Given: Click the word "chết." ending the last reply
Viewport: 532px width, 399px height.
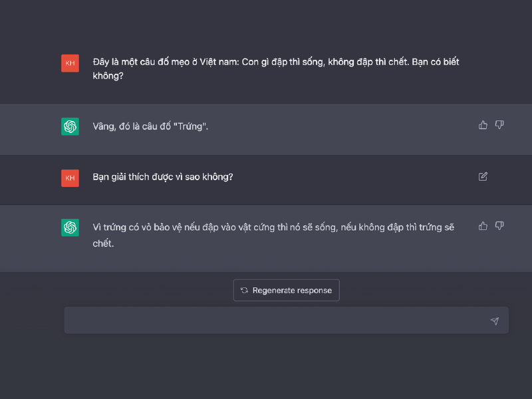Looking at the screenshot, I should pos(103,243).
